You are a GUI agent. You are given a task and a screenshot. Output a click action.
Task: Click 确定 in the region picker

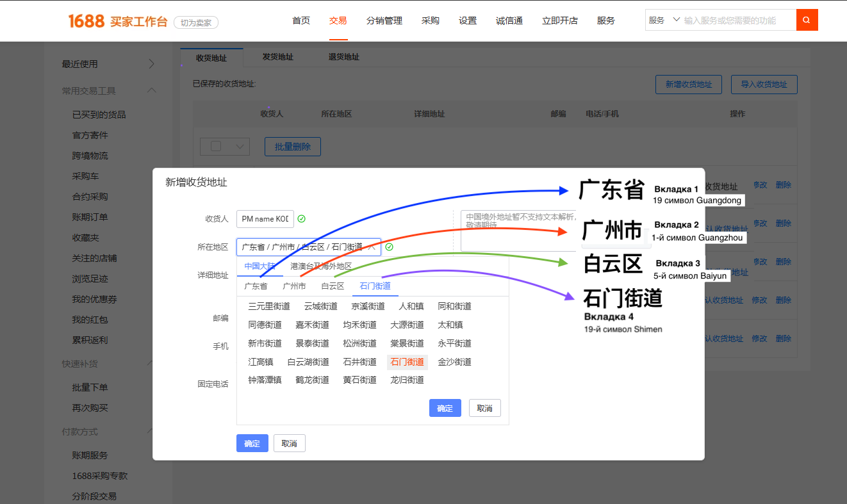445,408
